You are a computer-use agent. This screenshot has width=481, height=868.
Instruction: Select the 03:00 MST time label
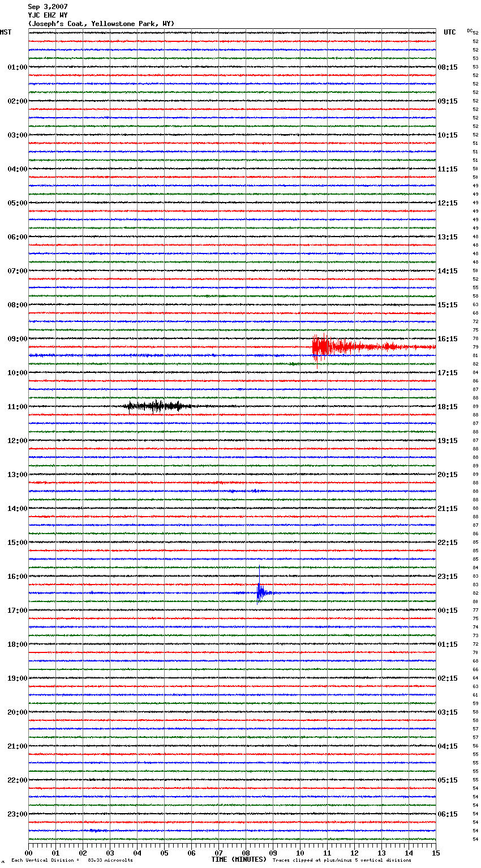pyautogui.click(x=18, y=135)
